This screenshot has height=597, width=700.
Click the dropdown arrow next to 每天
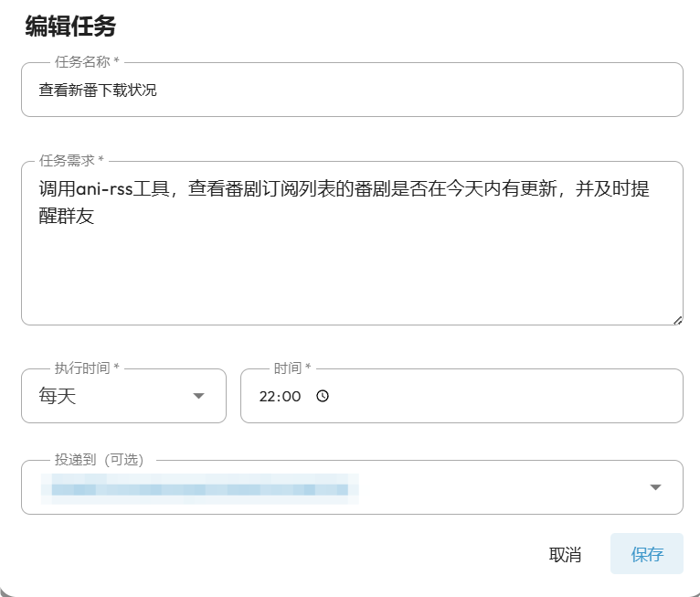coord(198,396)
